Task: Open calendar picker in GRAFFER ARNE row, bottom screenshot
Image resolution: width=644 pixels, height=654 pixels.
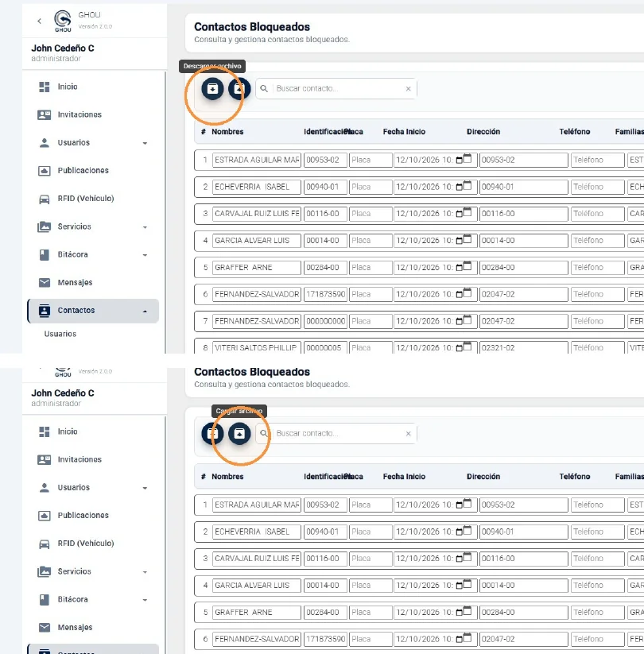Action: [x=464, y=612]
